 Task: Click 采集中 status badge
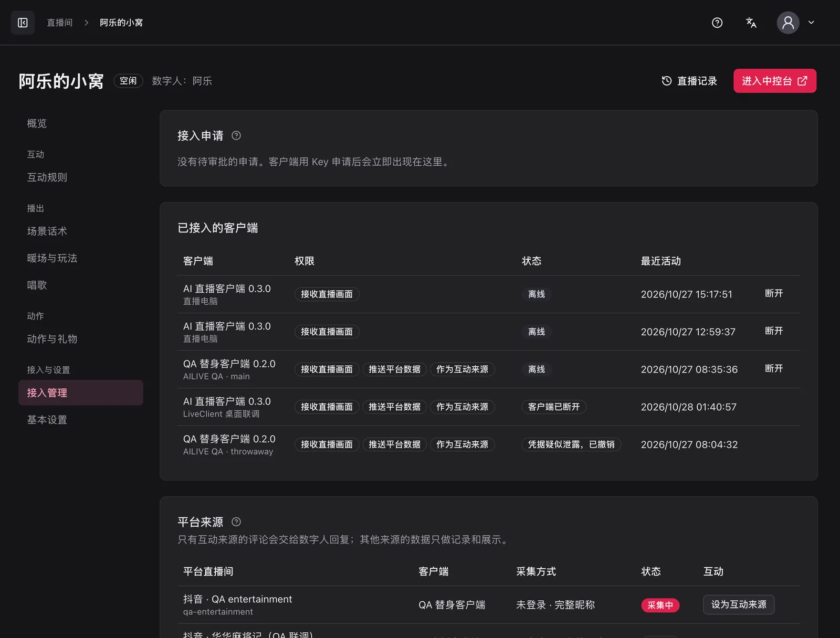(x=660, y=605)
